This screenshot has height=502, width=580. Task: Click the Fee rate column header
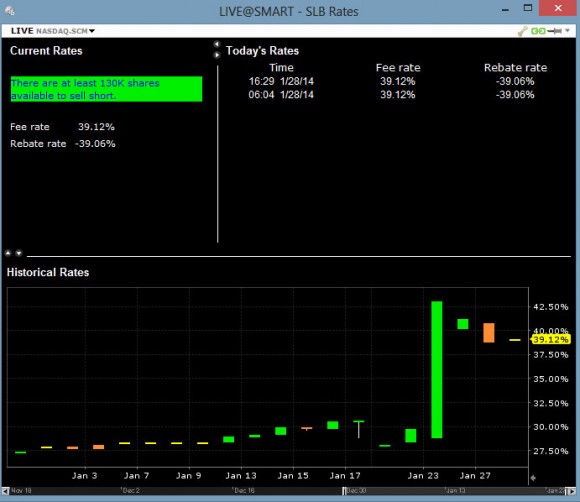(398, 68)
